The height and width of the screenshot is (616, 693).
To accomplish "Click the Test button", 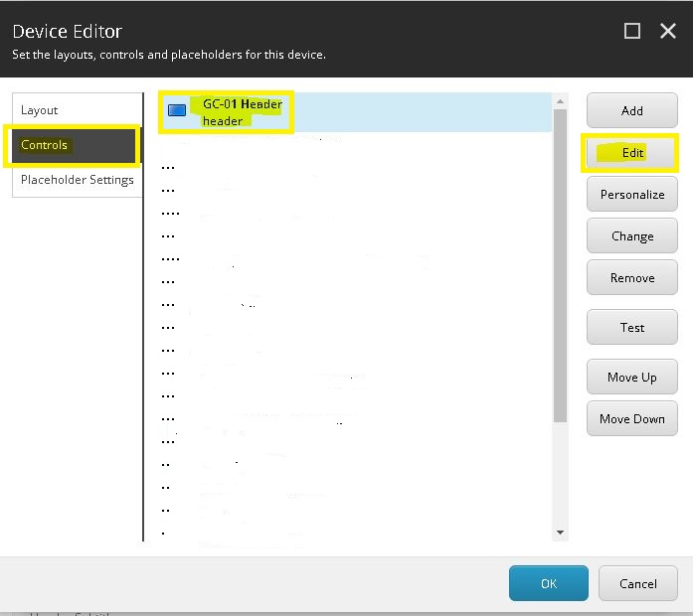I will pyautogui.click(x=632, y=327).
